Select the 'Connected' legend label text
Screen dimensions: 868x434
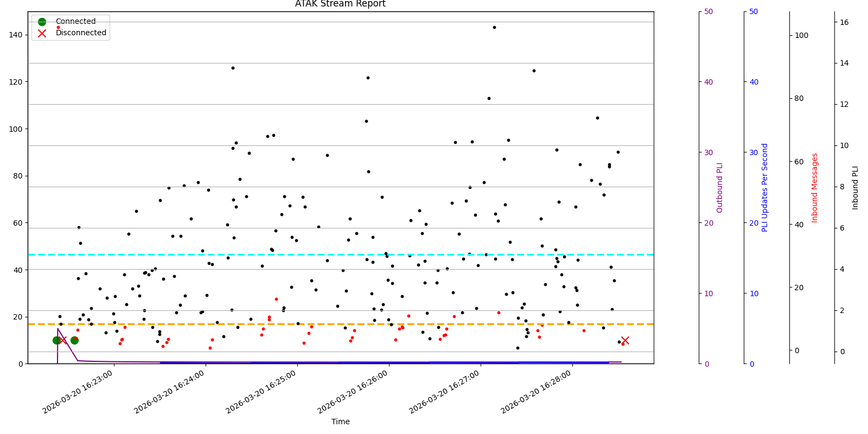pos(75,22)
